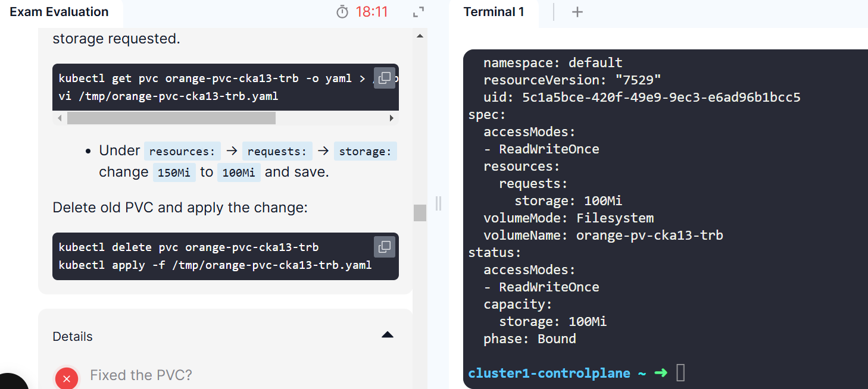Screen dimensions: 868x389
Task: Copy the kubectl get pvc command
Action: [385, 78]
